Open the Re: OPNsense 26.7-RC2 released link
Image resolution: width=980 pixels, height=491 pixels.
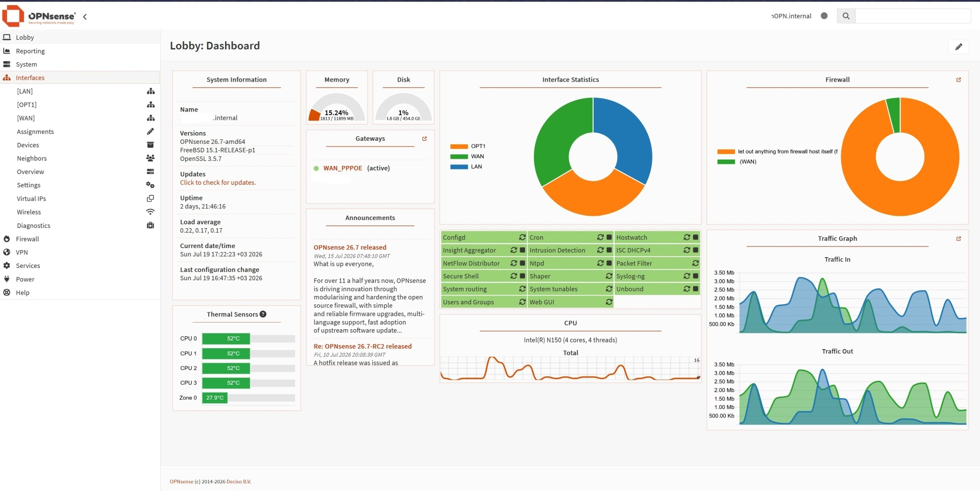(x=362, y=347)
